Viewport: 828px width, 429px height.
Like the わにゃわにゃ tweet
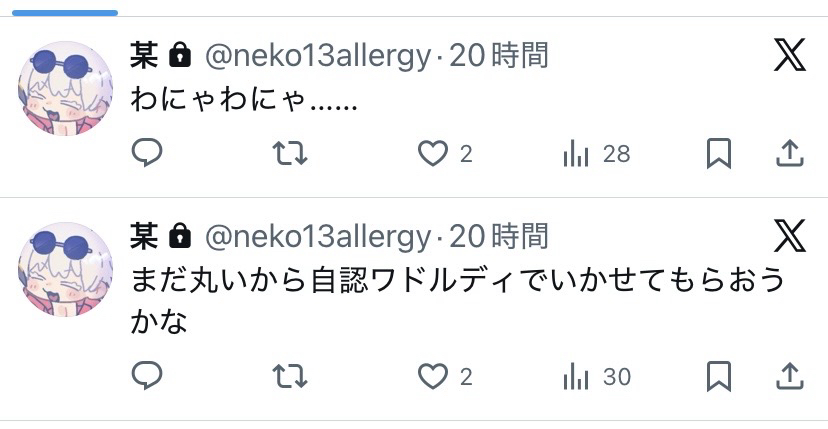(432, 153)
